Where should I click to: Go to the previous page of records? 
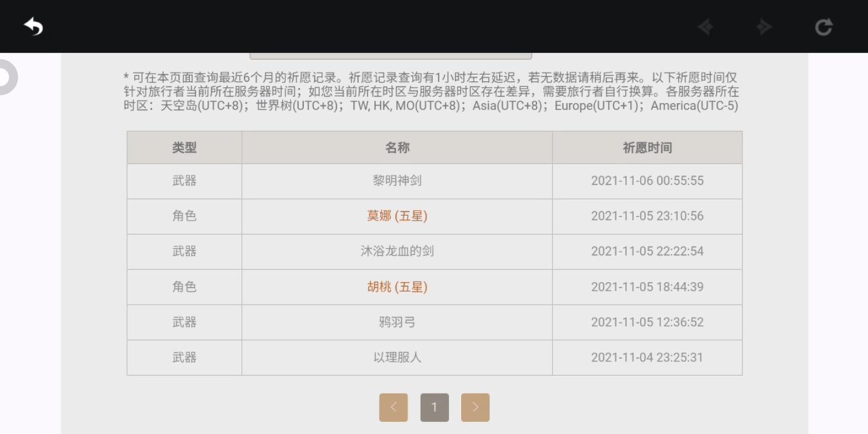coord(394,407)
